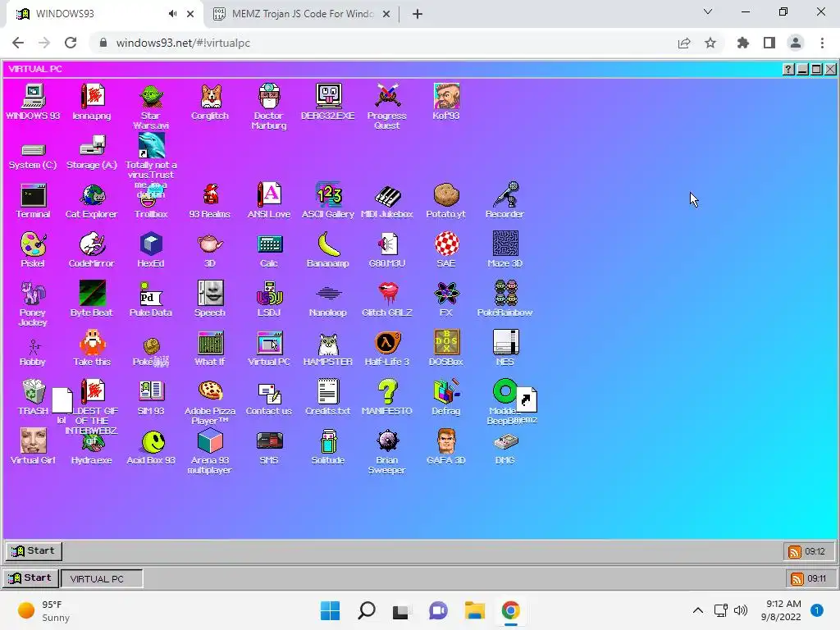
Task: Open the Potato.yt icon
Action: pyautogui.click(x=446, y=195)
